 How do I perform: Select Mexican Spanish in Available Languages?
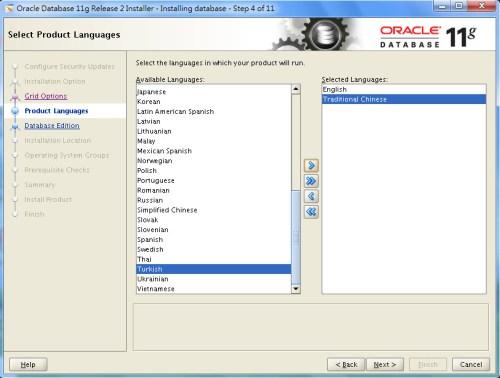point(214,151)
